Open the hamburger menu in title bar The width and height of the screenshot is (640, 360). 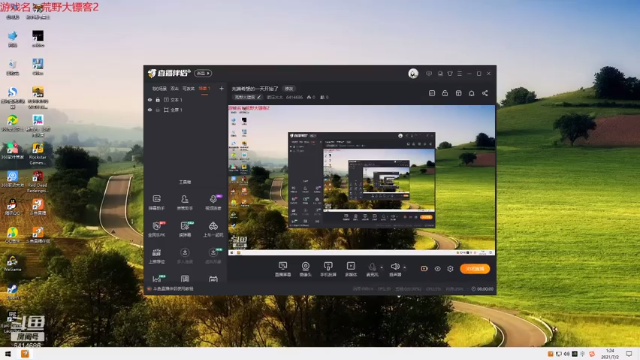460,73
